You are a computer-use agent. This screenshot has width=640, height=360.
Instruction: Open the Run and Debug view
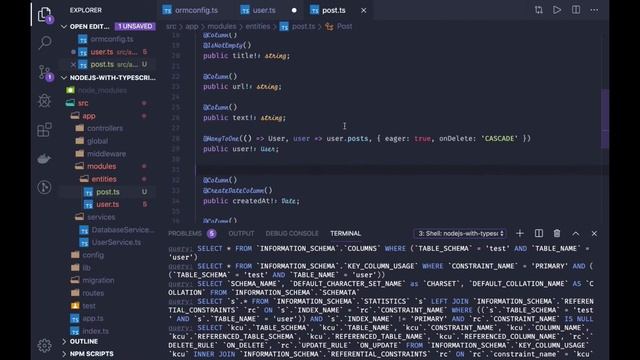point(44,100)
